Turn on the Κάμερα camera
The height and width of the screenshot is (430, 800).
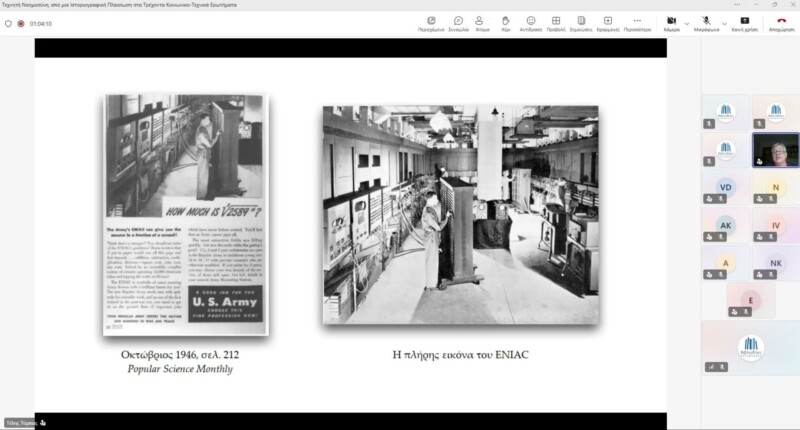click(x=671, y=23)
